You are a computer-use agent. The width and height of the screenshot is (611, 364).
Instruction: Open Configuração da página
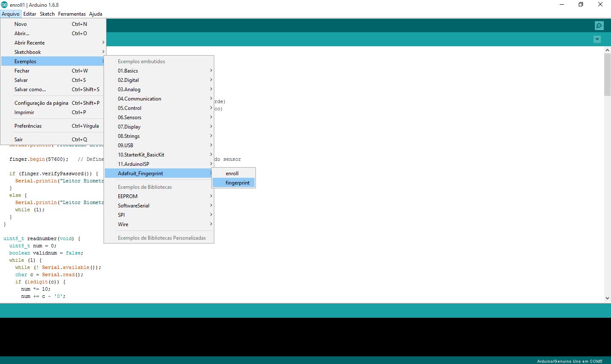point(53,103)
